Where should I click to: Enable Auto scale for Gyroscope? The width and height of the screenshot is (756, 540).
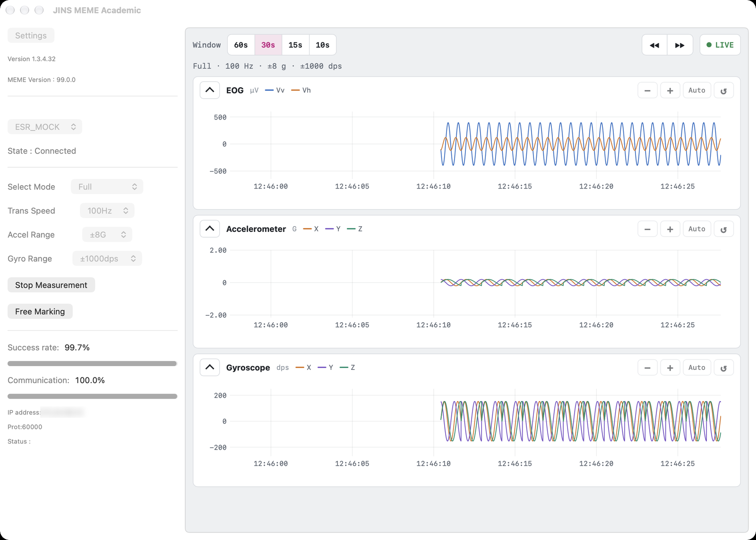[x=697, y=368]
